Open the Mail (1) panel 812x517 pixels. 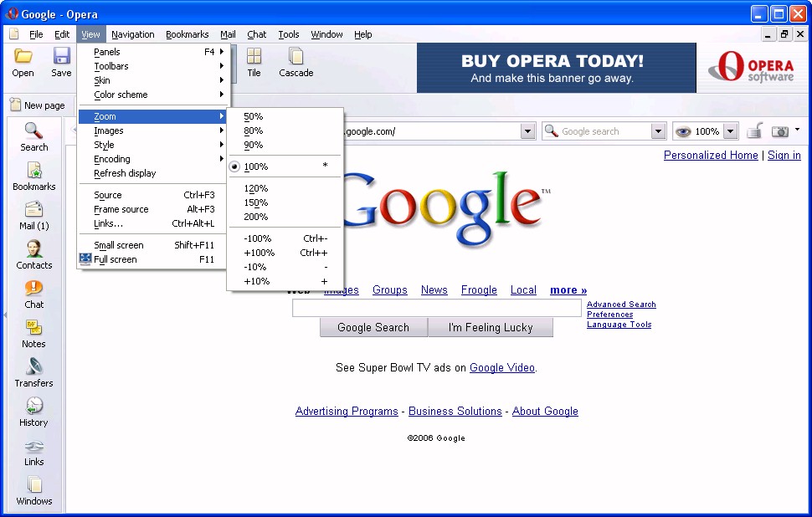33,215
